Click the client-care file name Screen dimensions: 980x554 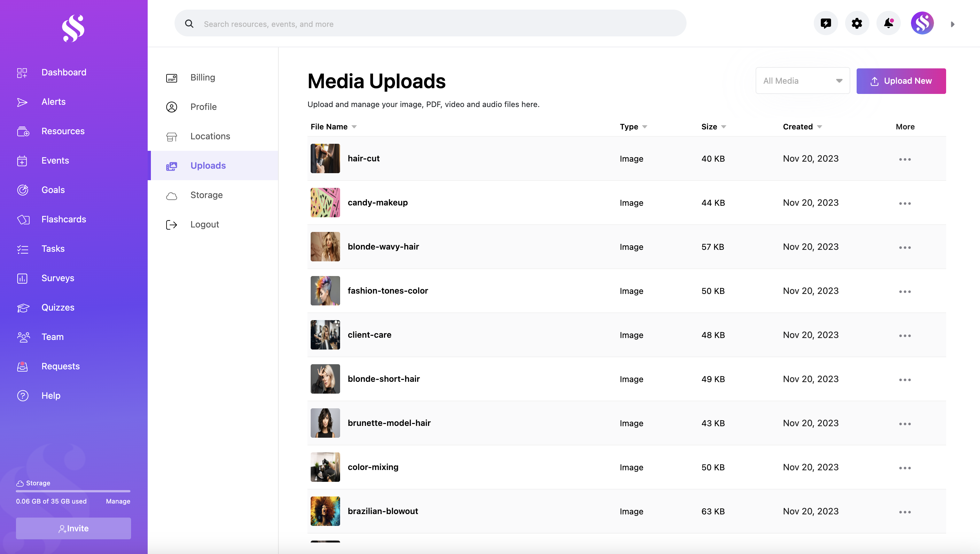pos(369,335)
